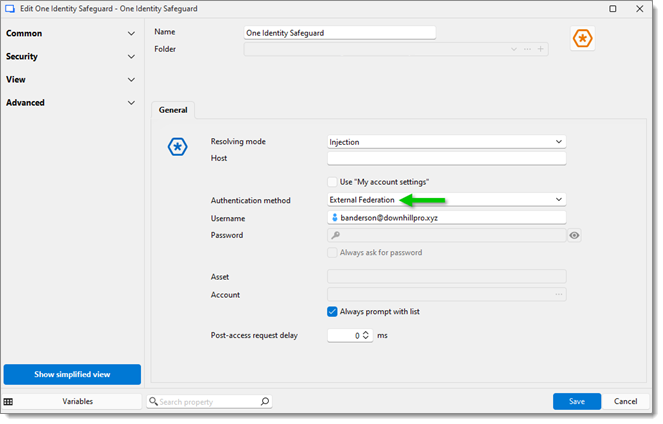Click the orange Safeguard entry icon
The width and height of the screenshot is (663, 424).
tap(582, 38)
